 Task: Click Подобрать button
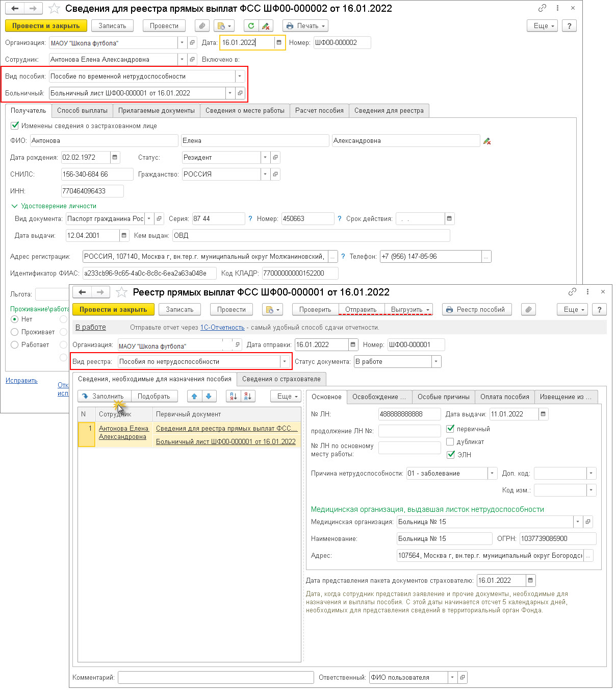tap(154, 396)
